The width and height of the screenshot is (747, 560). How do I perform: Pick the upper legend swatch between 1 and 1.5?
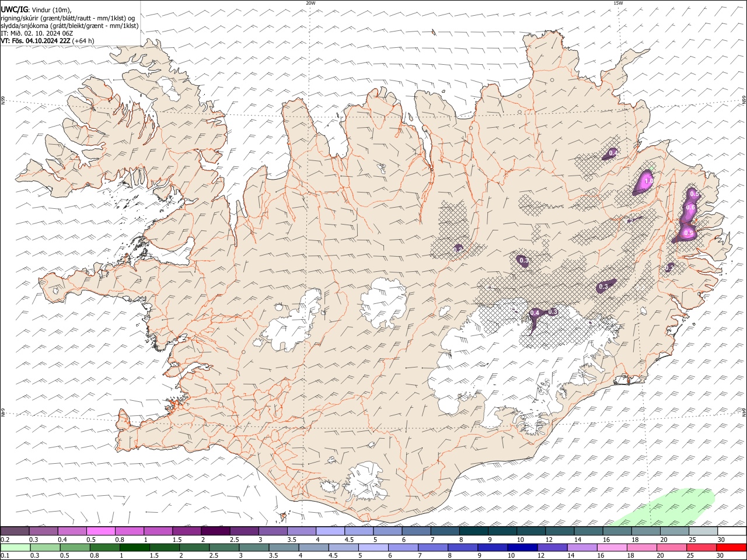[x=158, y=531]
